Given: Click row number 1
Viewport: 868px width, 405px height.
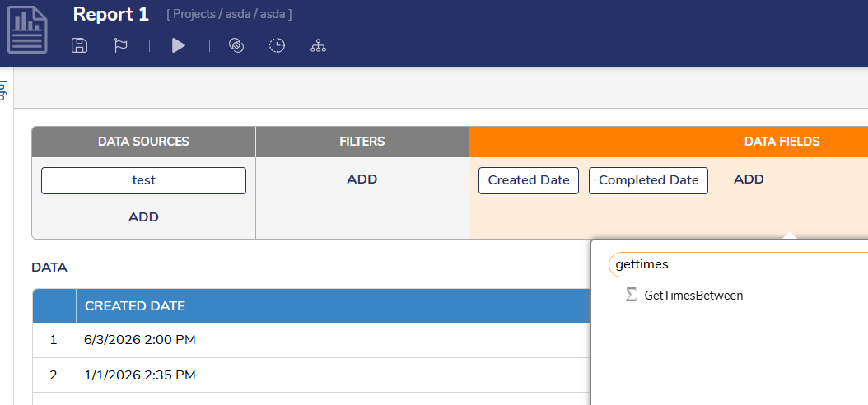Looking at the screenshot, I should [54, 340].
